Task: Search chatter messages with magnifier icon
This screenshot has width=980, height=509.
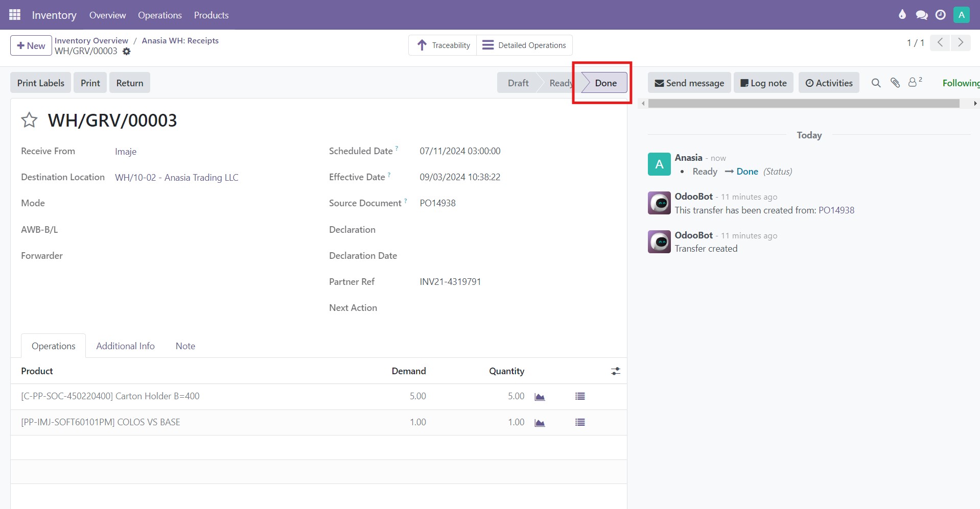Action: click(x=876, y=83)
